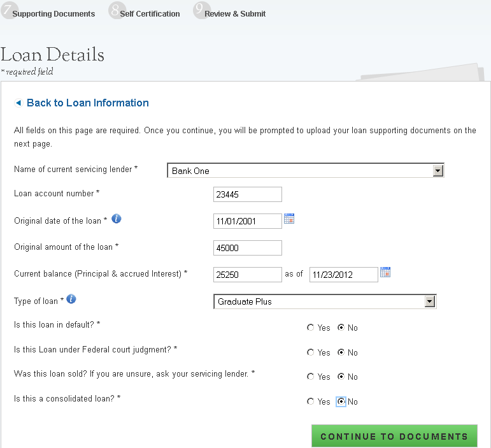This screenshot has height=448, width=491.
Task: Select No for loan in default
Action: [341, 328]
